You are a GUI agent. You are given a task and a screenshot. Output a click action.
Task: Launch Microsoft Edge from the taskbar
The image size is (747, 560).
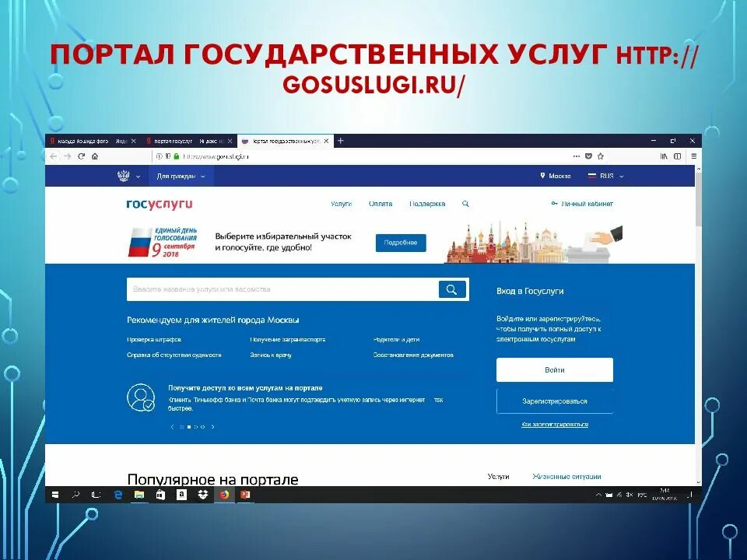pyautogui.click(x=117, y=495)
